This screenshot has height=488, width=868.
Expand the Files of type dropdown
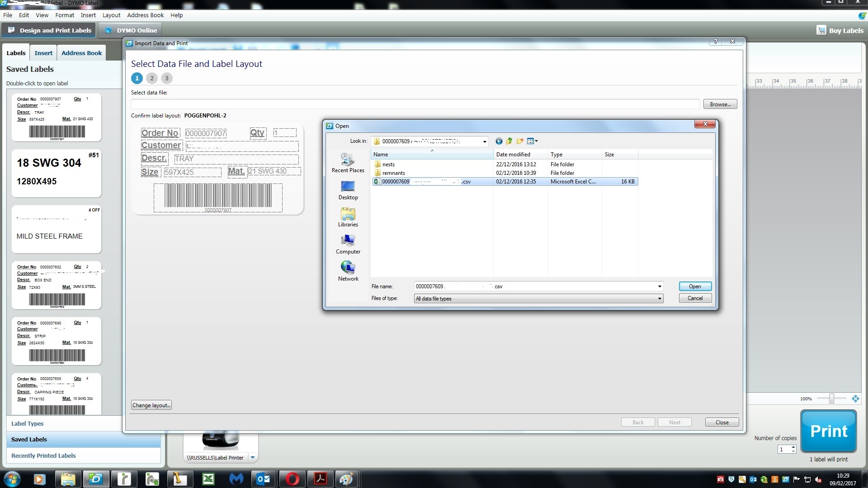[660, 298]
